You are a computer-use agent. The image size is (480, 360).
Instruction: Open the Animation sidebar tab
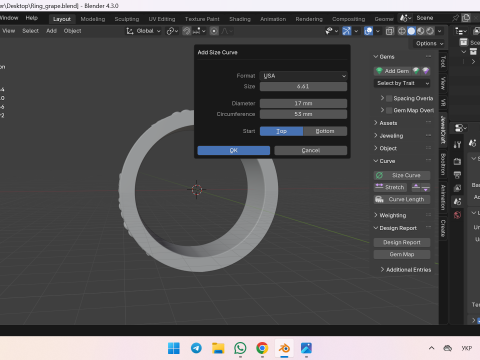point(443,197)
